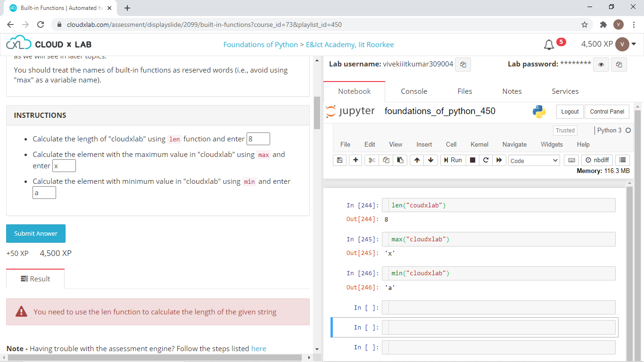The image size is (644, 362).
Task: Open the Code cell type dropdown
Action: point(534,161)
